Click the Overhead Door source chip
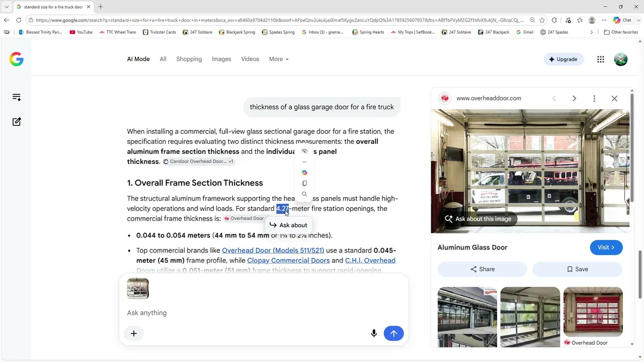Screen dimensions: 644x362 click(244, 219)
